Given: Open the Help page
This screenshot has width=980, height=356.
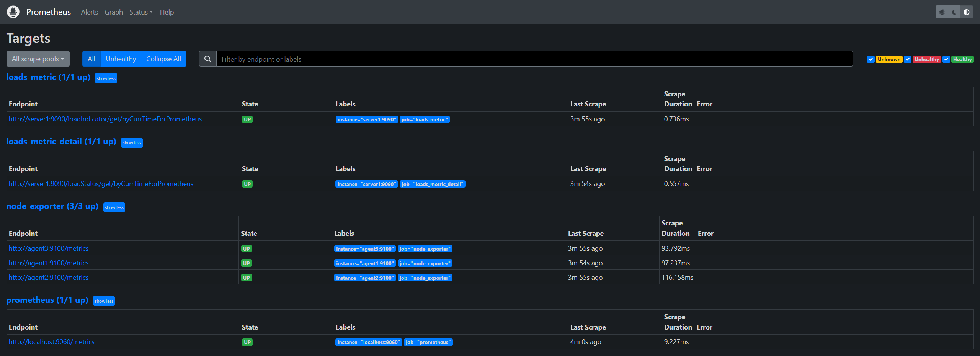Looking at the screenshot, I should click(167, 12).
